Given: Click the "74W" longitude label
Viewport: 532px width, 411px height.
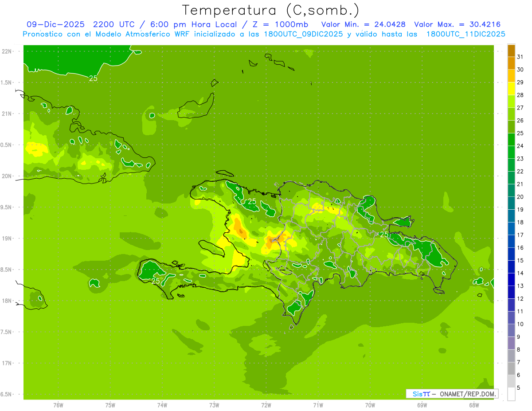Looking at the screenshot, I should point(162,405).
